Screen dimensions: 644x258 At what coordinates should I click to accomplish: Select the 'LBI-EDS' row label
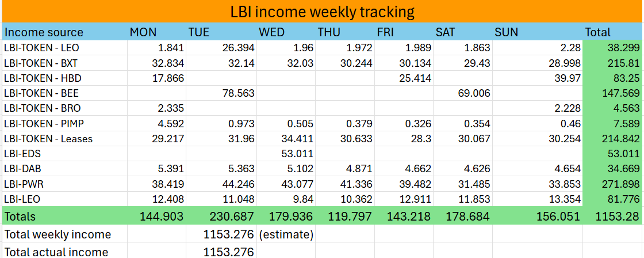tap(64, 154)
